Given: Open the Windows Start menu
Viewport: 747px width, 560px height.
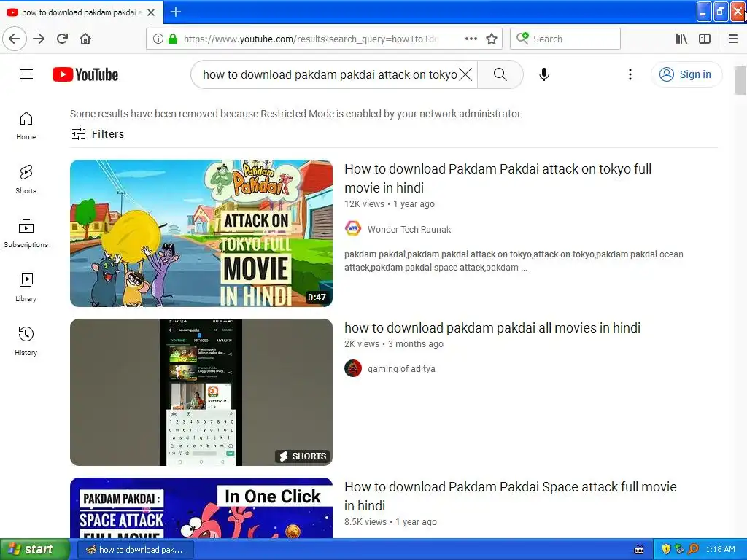Looking at the screenshot, I should 34,550.
